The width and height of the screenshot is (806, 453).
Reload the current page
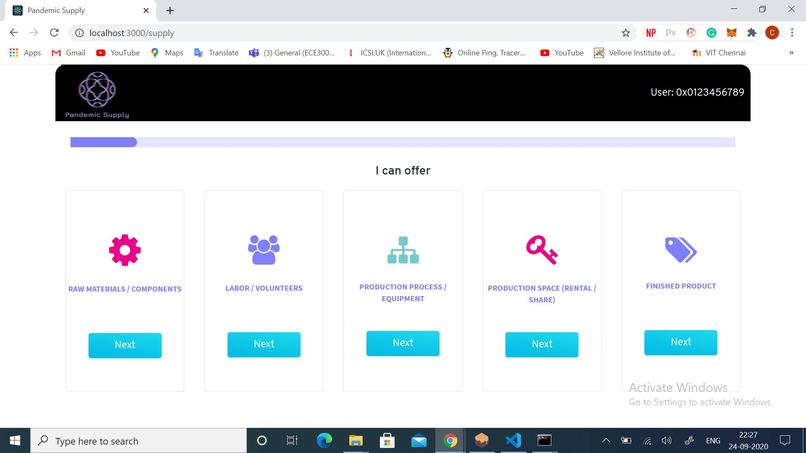(x=54, y=32)
